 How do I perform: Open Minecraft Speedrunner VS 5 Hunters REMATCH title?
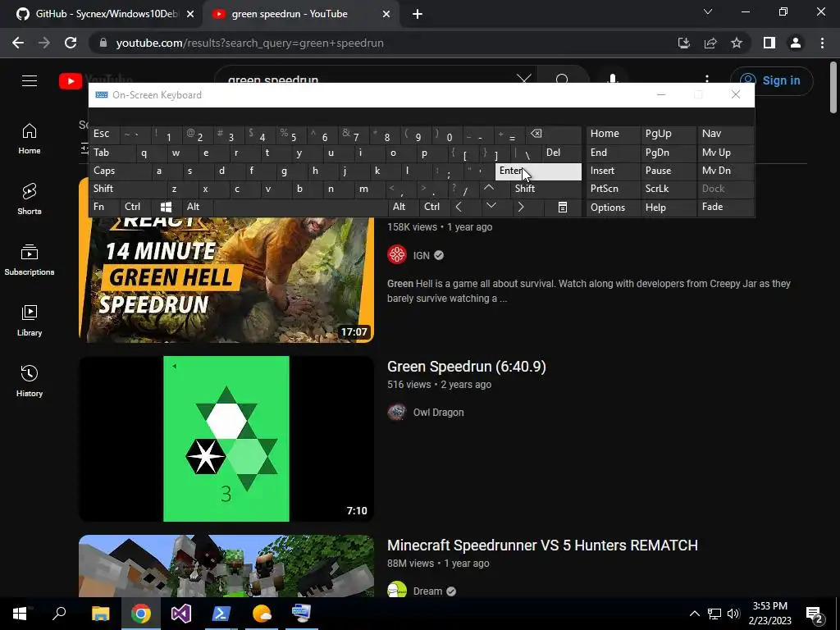coord(542,546)
